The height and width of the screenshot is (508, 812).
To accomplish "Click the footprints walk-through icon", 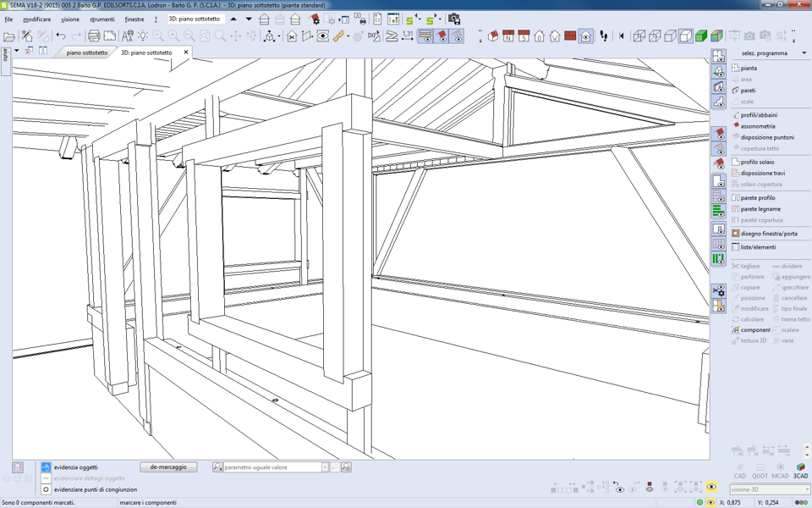I will click(x=604, y=36).
